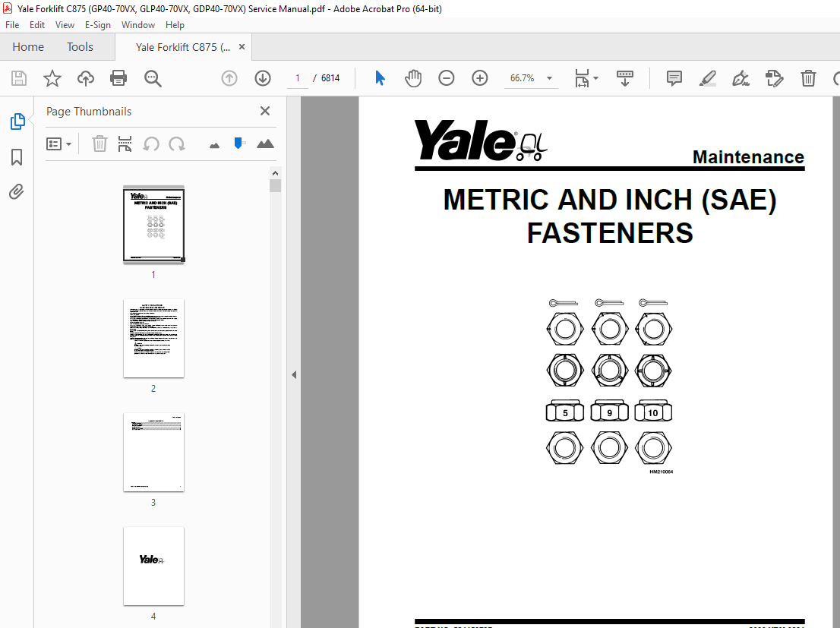The image size is (840, 628).
Task: Click thumbnails scrollbar up arrow
Action: coord(275,173)
